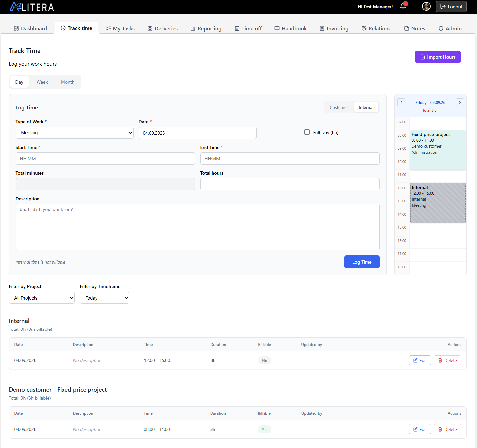Click the 17:00 calendar time slot
The image size is (477, 448).
[438, 255]
